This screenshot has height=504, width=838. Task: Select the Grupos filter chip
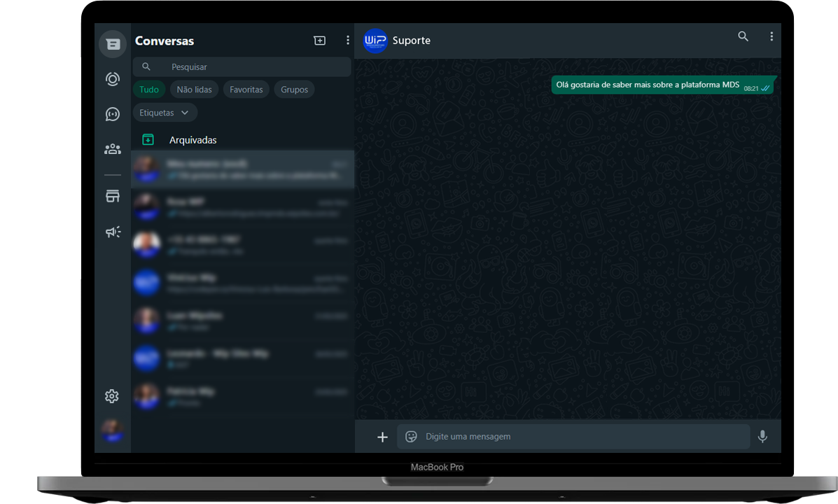click(x=294, y=90)
